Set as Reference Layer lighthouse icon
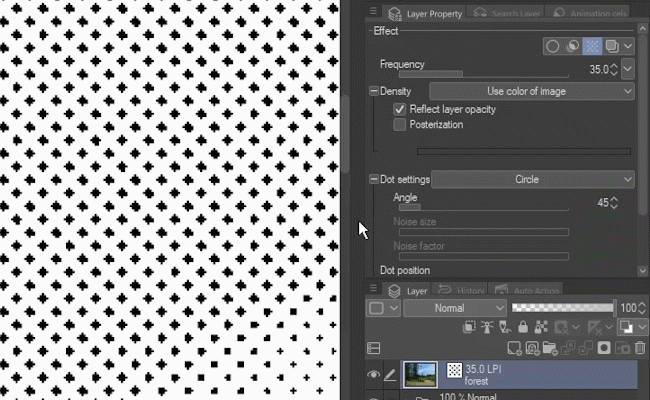 [x=487, y=327]
